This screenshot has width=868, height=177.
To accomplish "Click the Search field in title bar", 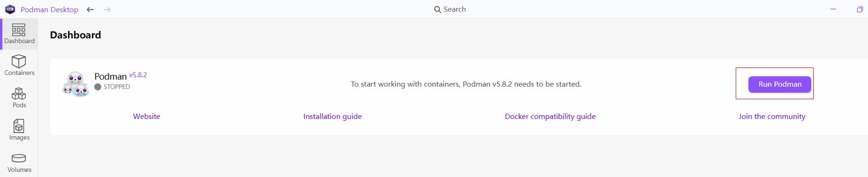I will click(450, 9).
